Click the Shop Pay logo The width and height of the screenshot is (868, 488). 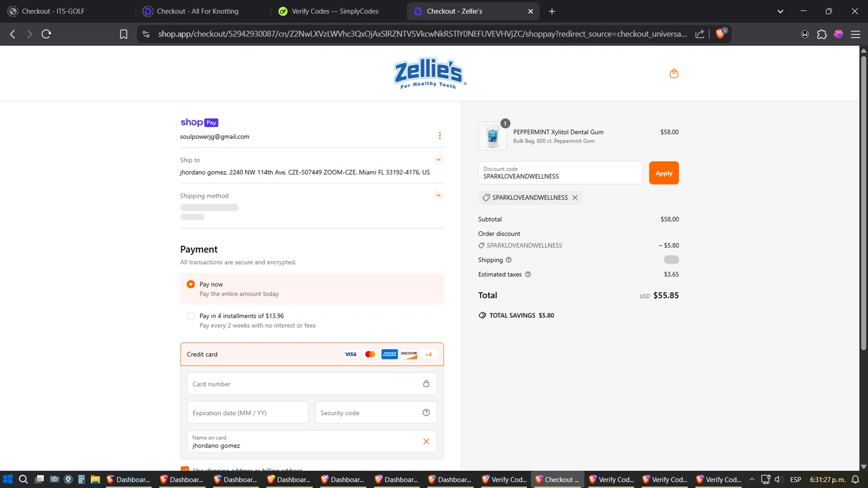pyautogui.click(x=199, y=123)
